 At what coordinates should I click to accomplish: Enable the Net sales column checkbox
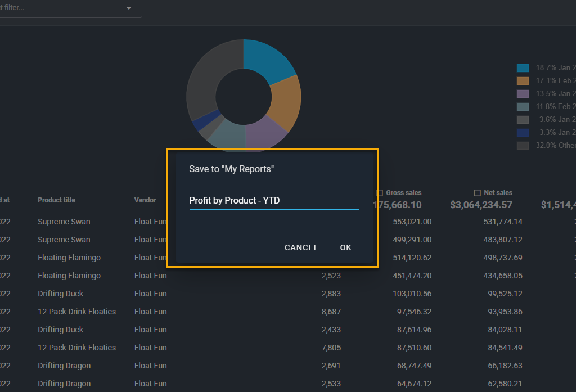478,193
